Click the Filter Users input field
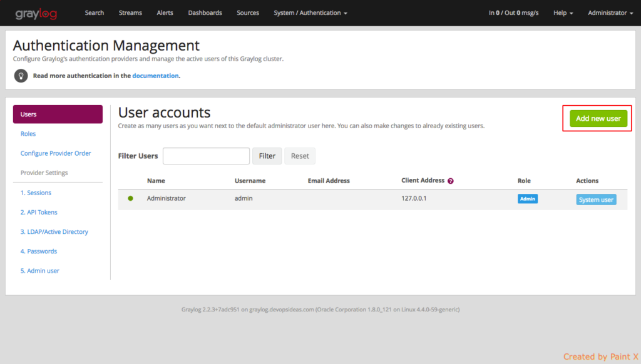641x364 pixels. click(x=206, y=156)
